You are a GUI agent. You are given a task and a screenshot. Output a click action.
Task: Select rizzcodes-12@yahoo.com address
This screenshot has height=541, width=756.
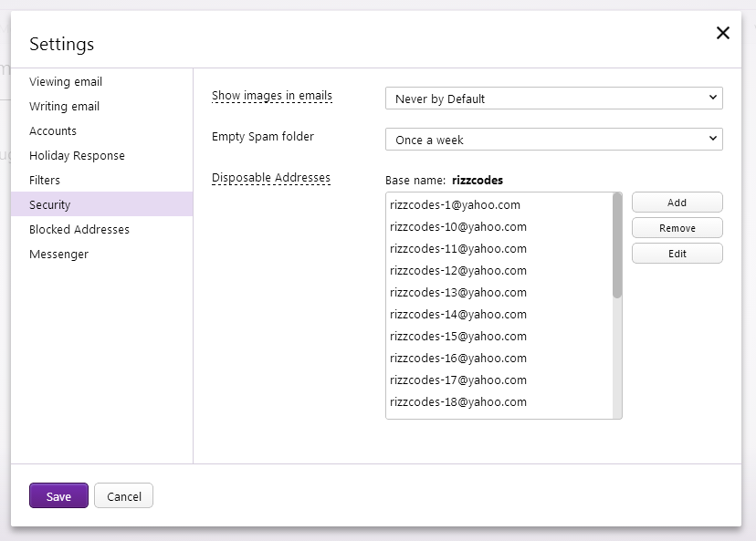click(x=457, y=271)
